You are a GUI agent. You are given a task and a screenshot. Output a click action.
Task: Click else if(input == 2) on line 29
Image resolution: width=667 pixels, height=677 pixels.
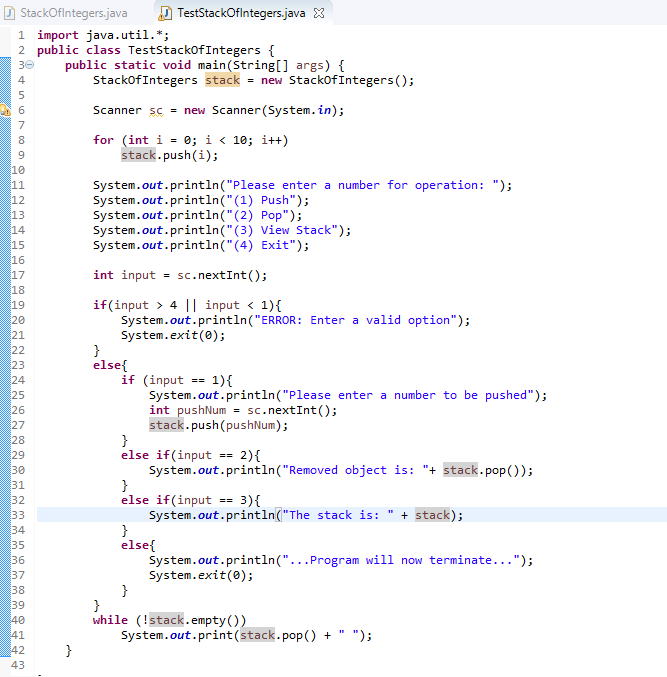(x=190, y=455)
